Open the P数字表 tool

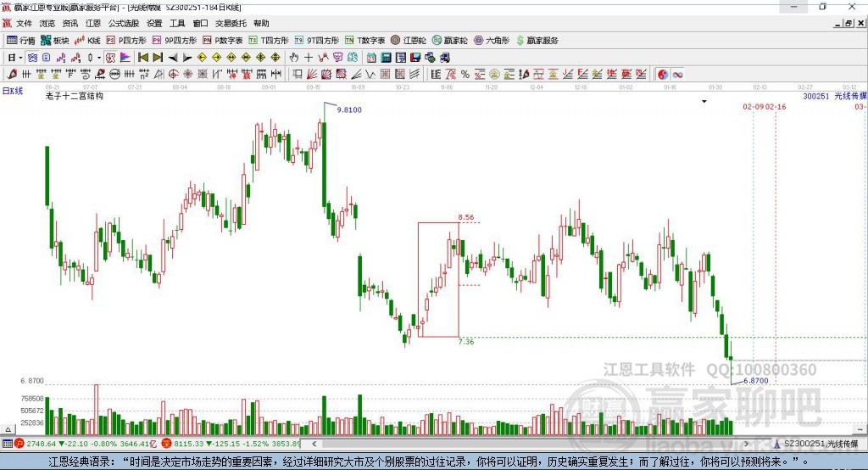tap(223, 41)
